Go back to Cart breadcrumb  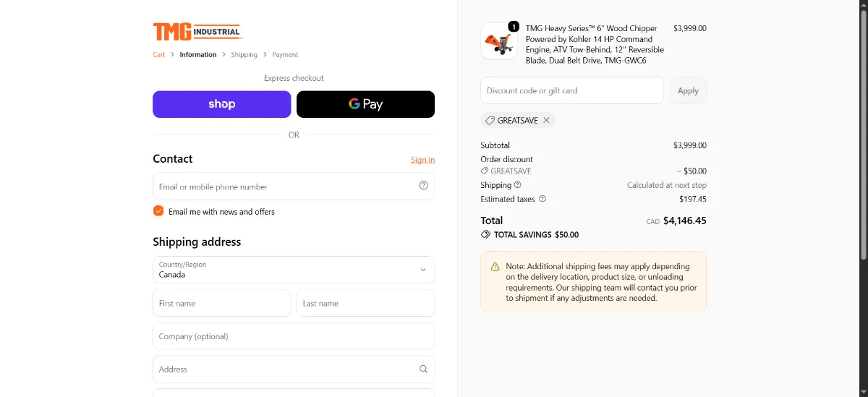point(159,54)
